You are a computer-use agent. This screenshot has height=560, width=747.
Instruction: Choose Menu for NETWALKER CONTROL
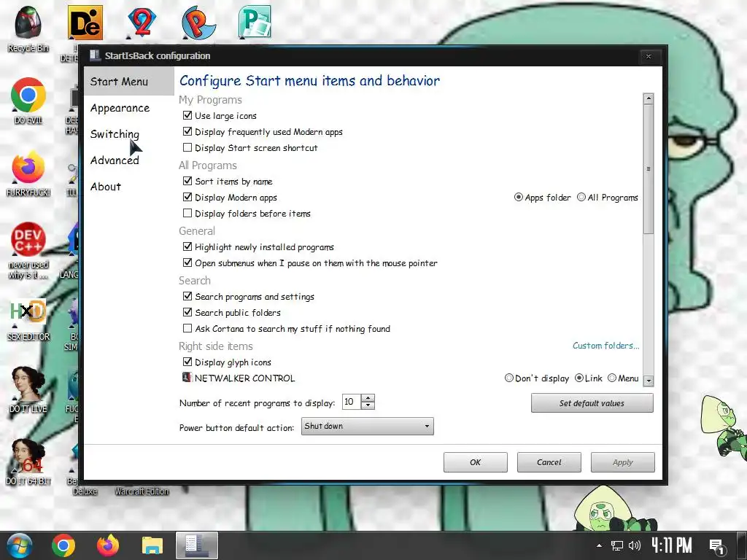[612, 378]
